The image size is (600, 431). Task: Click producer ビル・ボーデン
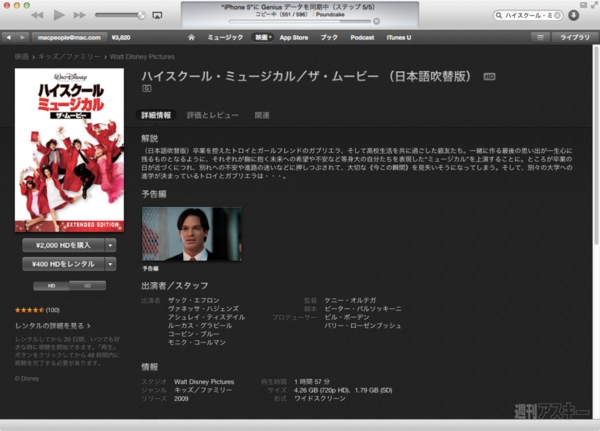(x=347, y=317)
